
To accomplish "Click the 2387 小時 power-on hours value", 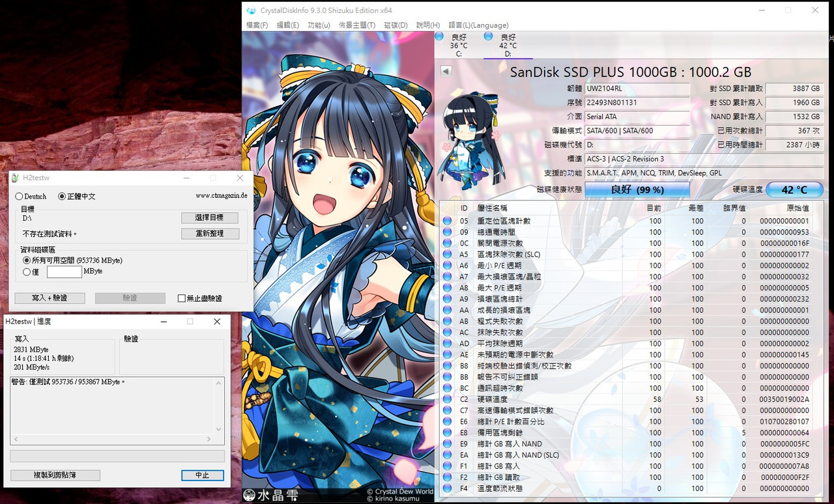I will tap(794, 145).
